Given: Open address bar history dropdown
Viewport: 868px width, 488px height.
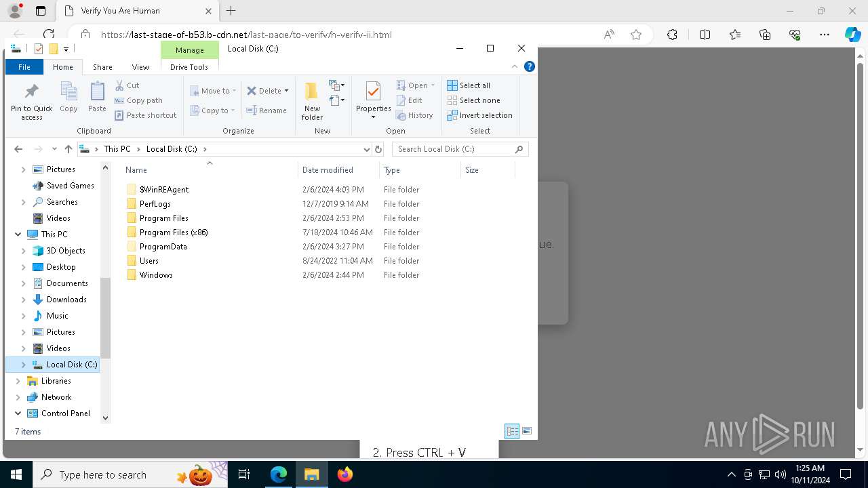Looking at the screenshot, I should [x=367, y=149].
